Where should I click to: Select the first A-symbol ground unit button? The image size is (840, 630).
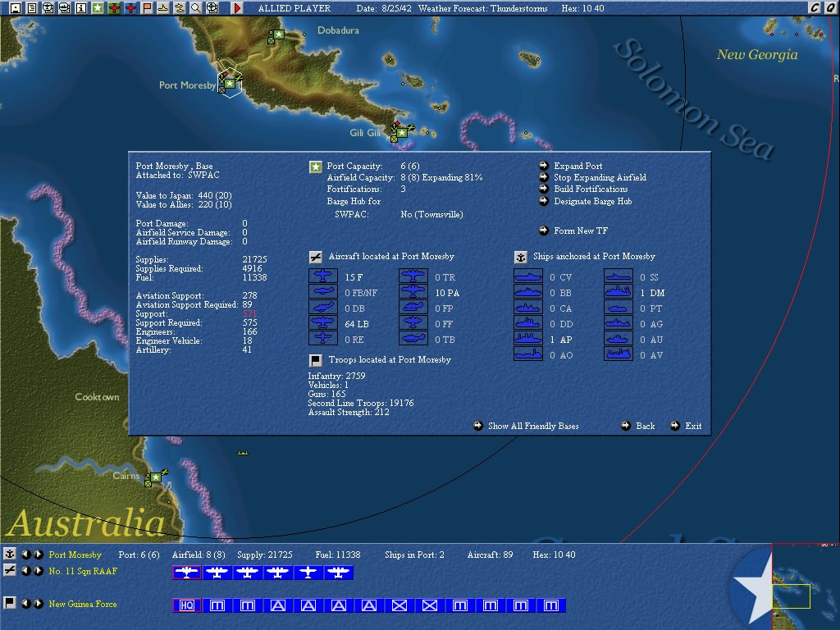click(277, 605)
